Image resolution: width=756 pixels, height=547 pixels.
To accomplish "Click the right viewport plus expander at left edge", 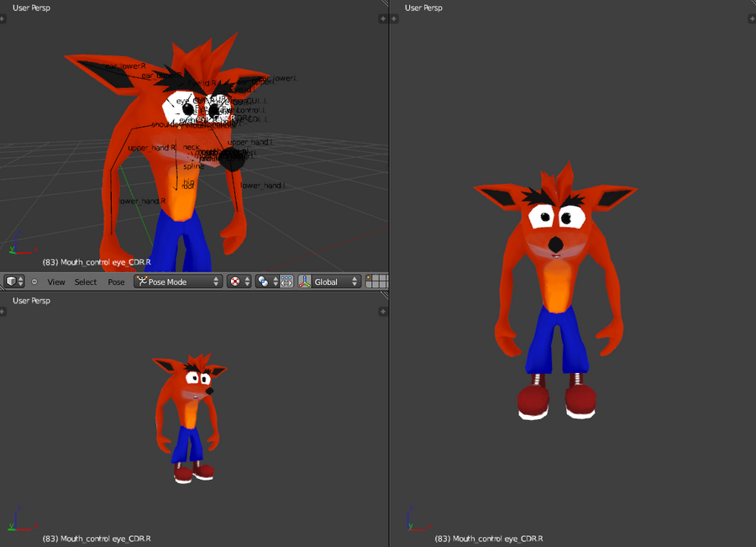I will pos(394,18).
